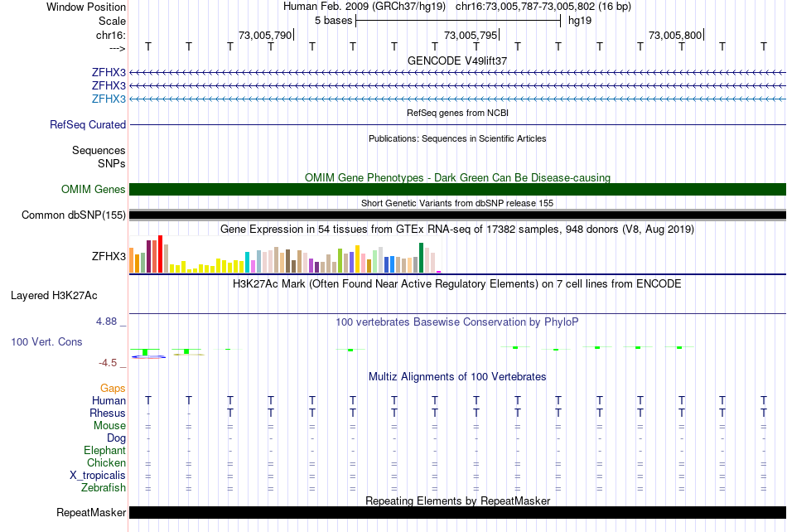The image size is (787, 532).
Task: Click the '4.88' conservation axis value
Action: click(x=107, y=322)
